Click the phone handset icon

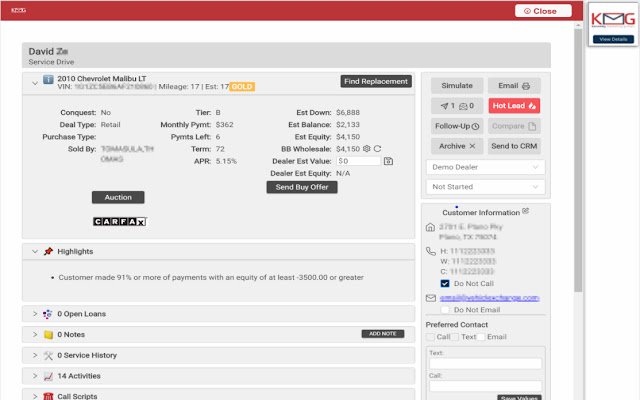pyautogui.click(x=431, y=251)
